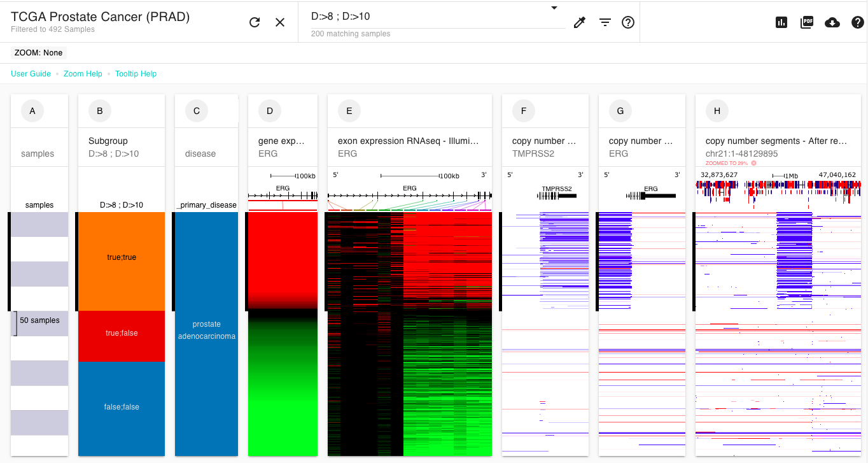Click the 200 matching samples text
This screenshot has width=868, height=463.
351,34
